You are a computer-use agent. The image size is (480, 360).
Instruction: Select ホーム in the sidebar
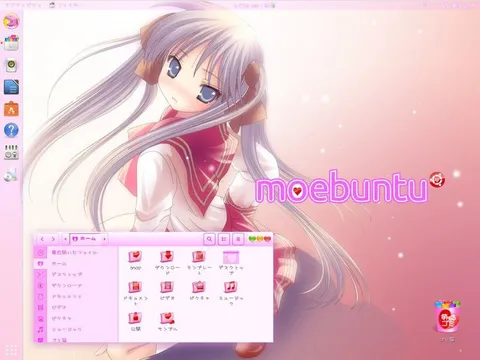[x=76, y=264]
